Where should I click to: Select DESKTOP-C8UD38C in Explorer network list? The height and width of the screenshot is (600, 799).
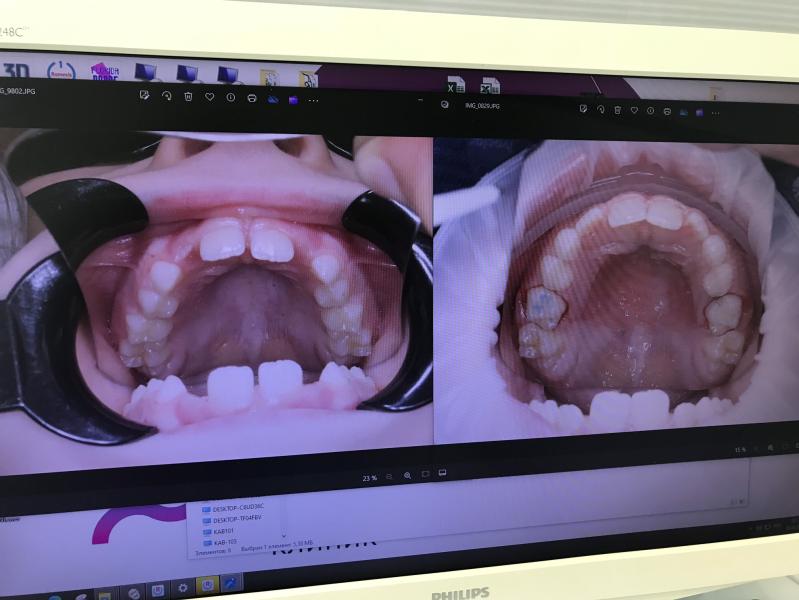(x=233, y=508)
